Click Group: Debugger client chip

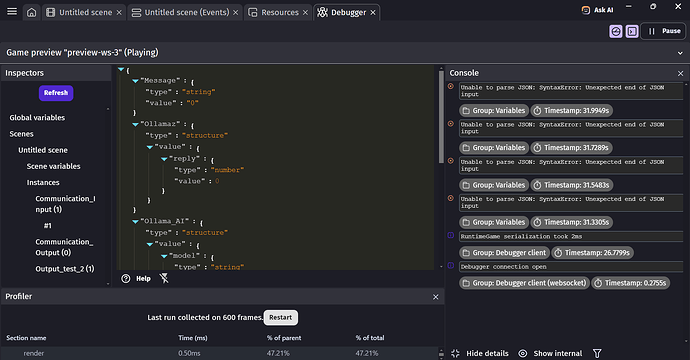click(504, 253)
